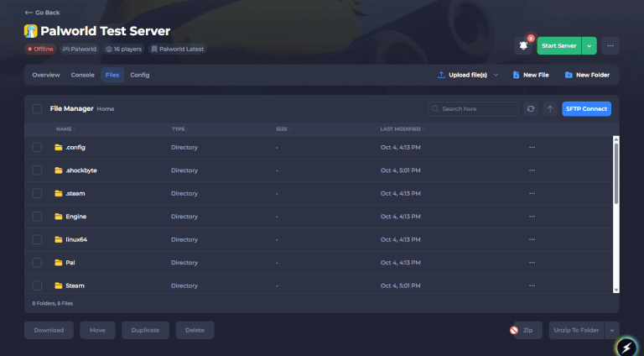Tick the select-all checkbox beside File Manager
The height and width of the screenshot is (356, 644).
37,109
